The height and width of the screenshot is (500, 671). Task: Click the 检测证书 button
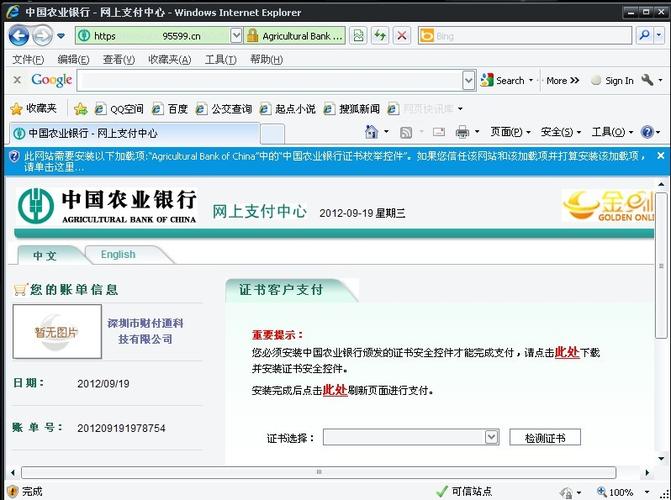pos(545,438)
